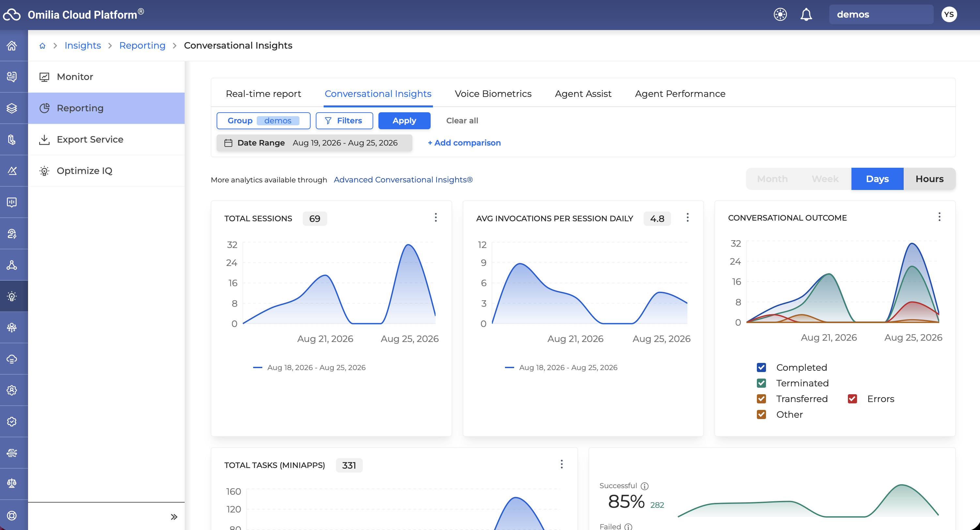980x530 pixels.
Task: Click the person-with-circuits icon in left rail
Action: point(12,328)
